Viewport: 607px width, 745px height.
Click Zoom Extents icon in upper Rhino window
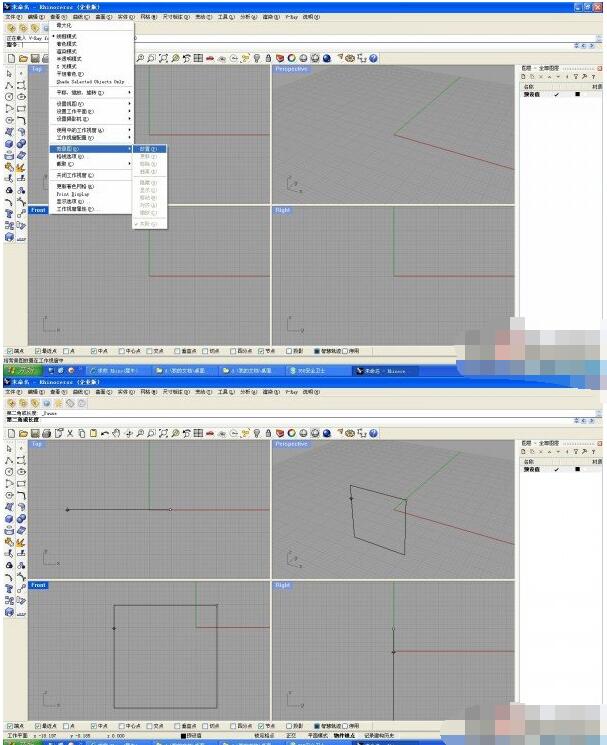click(x=163, y=58)
